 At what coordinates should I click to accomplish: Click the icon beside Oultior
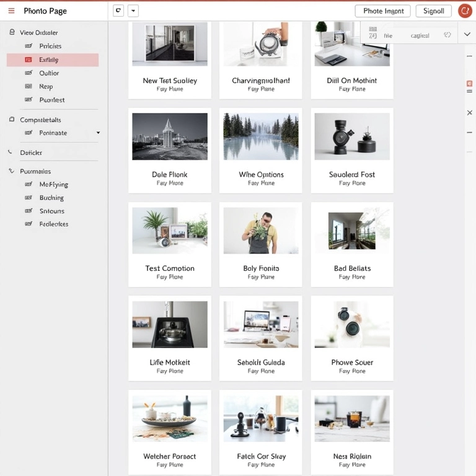(29, 73)
